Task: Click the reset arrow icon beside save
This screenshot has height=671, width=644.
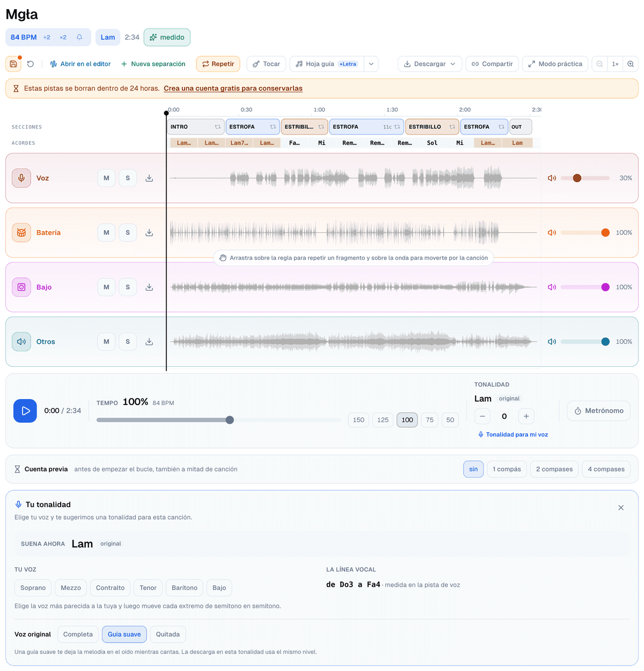Action: tap(31, 64)
